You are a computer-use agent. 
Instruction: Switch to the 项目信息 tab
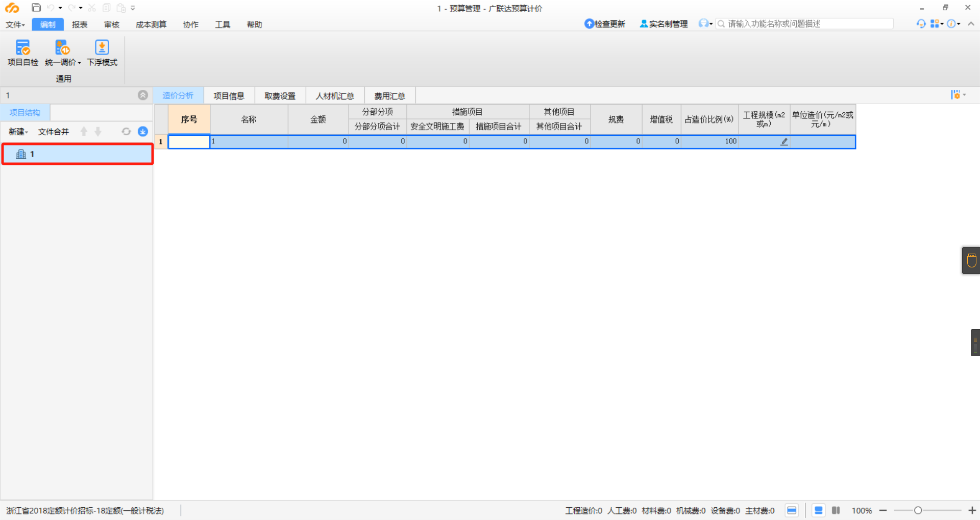click(229, 95)
